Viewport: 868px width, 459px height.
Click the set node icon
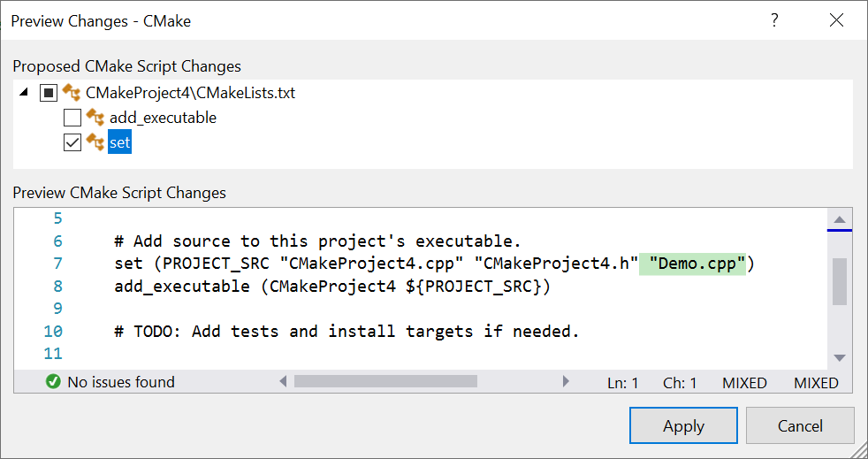[95, 142]
